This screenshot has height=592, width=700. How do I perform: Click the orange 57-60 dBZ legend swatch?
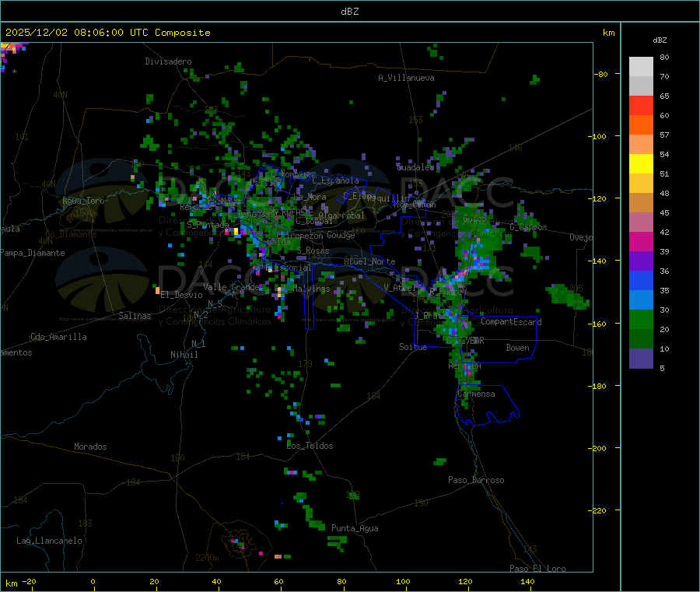click(641, 125)
